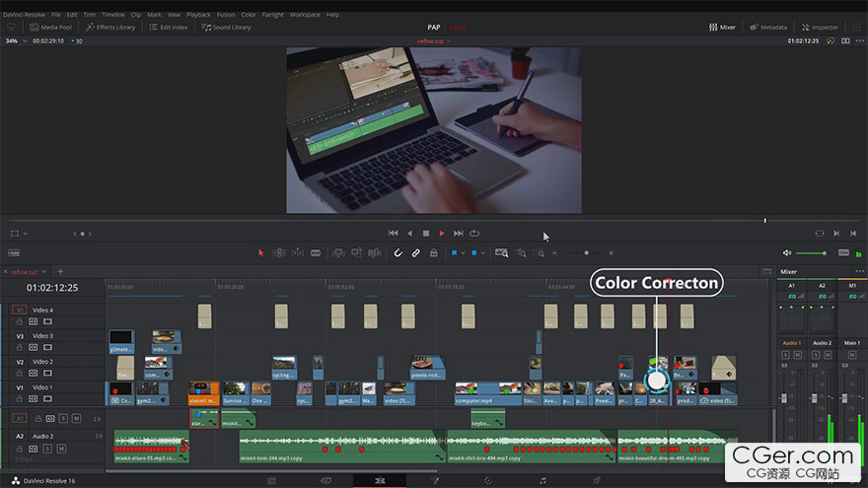Image resolution: width=868 pixels, height=488 pixels.
Task: Zoom out timeline with minus button
Action: 554,252
